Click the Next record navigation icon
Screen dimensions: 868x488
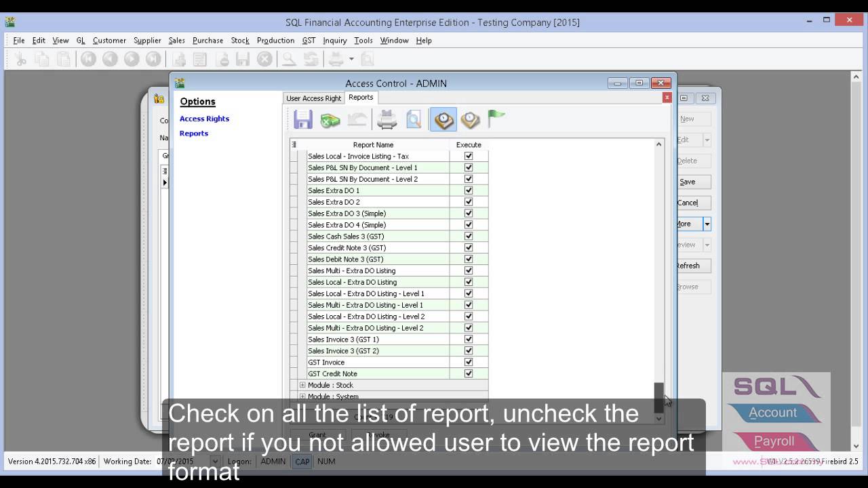tap(132, 59)
